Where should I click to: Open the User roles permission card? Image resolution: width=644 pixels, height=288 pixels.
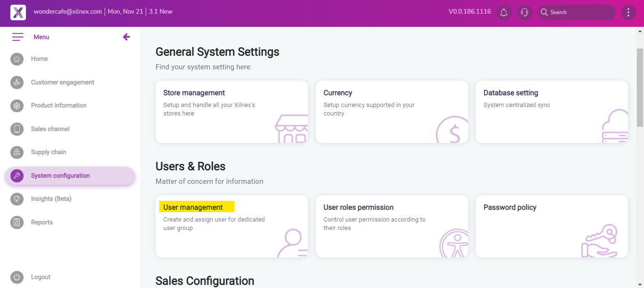click(391, 226)
